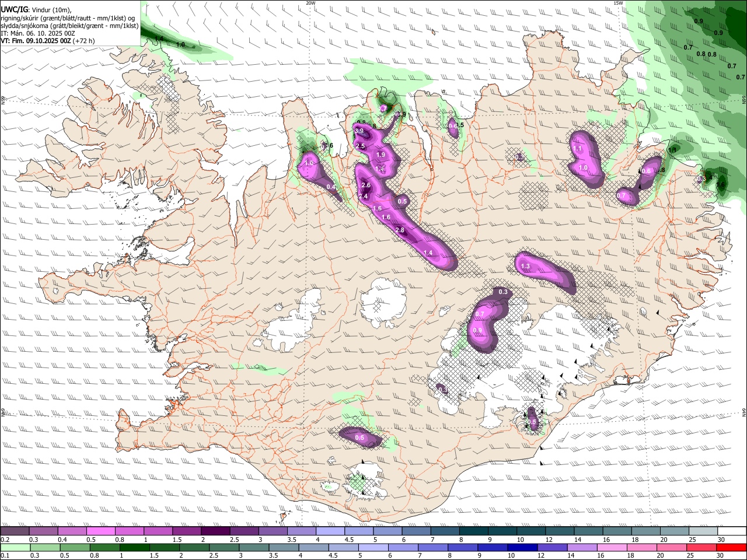Click the pale green 0.1 swatch in rain scale
This screenshot has height=560, width=747.
(15, 547)
